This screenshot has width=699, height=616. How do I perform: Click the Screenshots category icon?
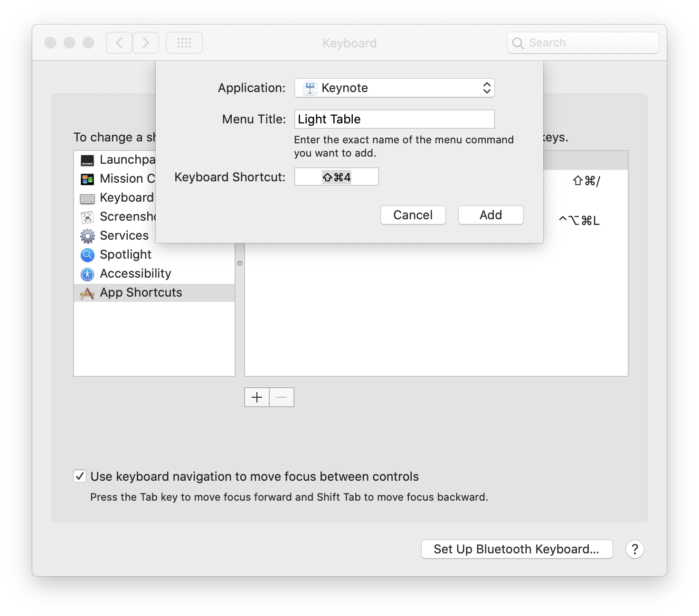[x=87, y=217]
